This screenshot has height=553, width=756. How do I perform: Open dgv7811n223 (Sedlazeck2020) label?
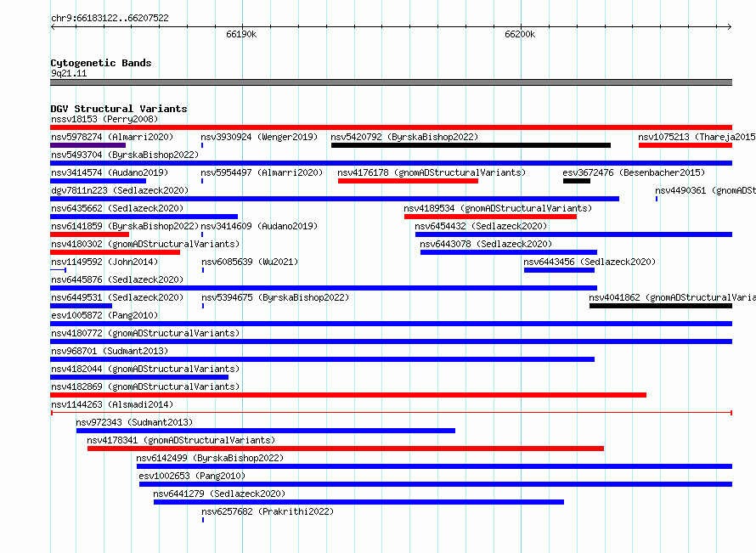[x=120, y=190]
